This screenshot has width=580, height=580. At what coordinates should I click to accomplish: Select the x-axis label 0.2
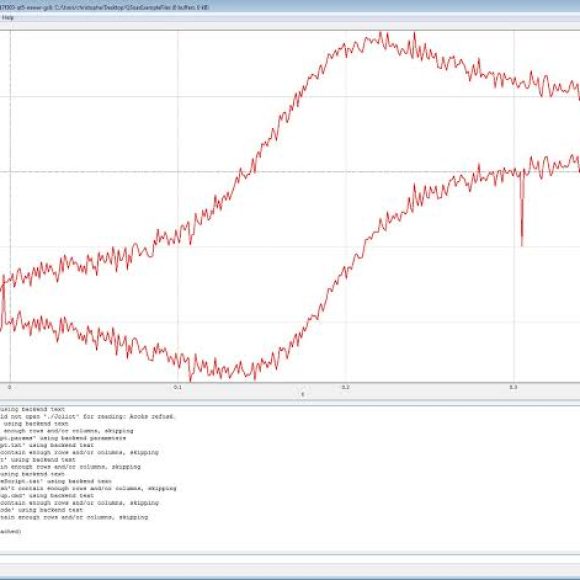point(345,387)
